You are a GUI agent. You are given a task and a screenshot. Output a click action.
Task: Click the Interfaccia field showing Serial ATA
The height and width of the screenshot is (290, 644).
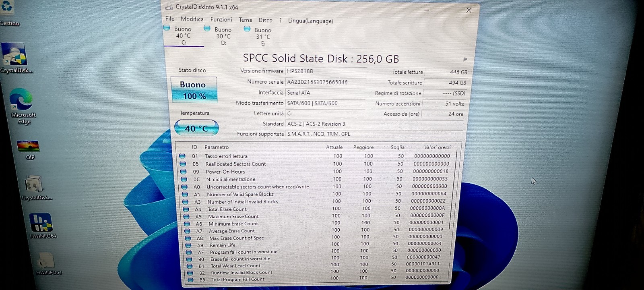click(x=325, y=93)
